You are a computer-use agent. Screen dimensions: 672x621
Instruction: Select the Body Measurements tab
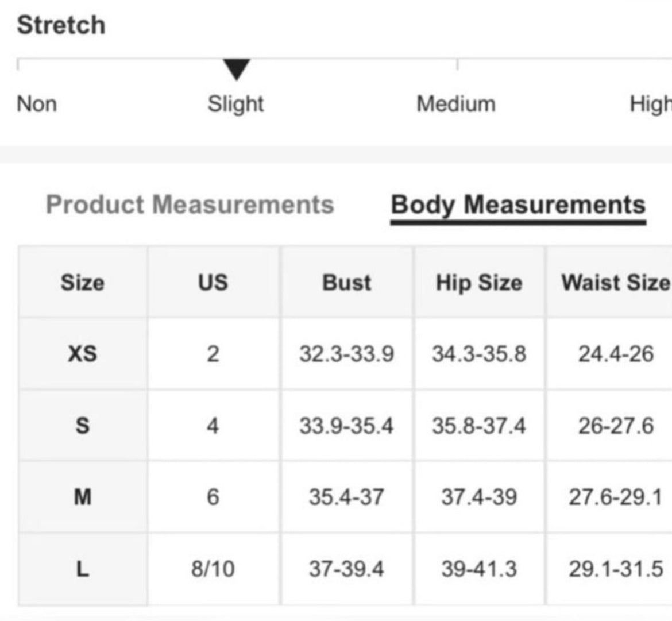518,206
